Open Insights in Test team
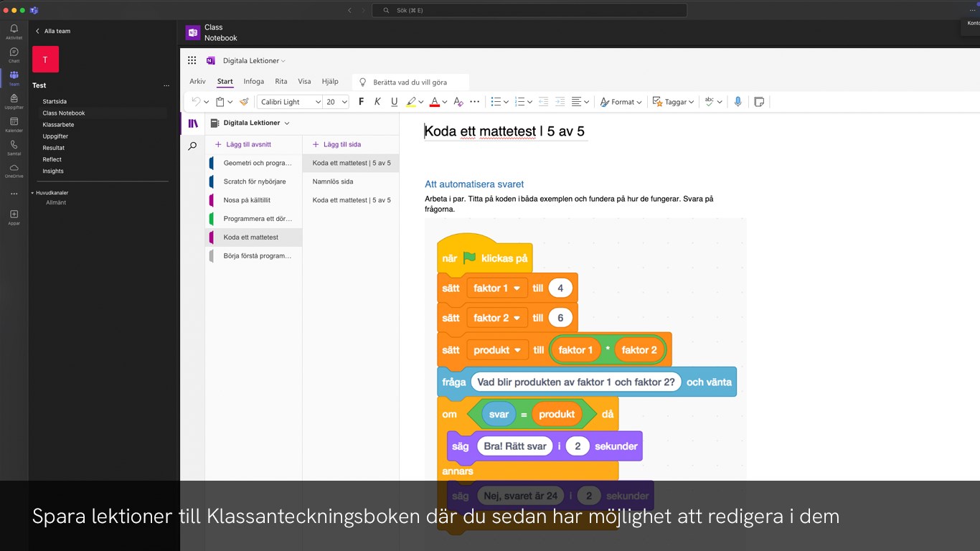This screenshot has width=980, height=551. coord(53,171)
